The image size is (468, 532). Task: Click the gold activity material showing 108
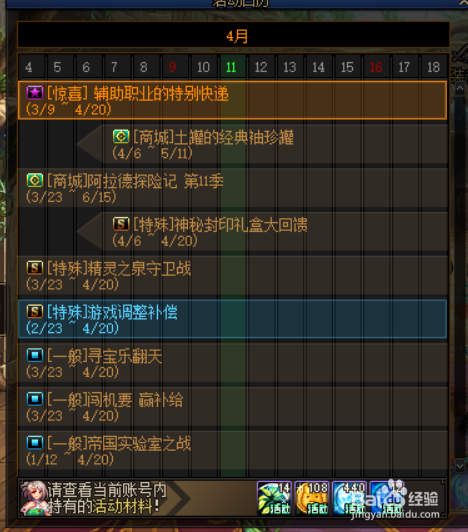[312, 498]
